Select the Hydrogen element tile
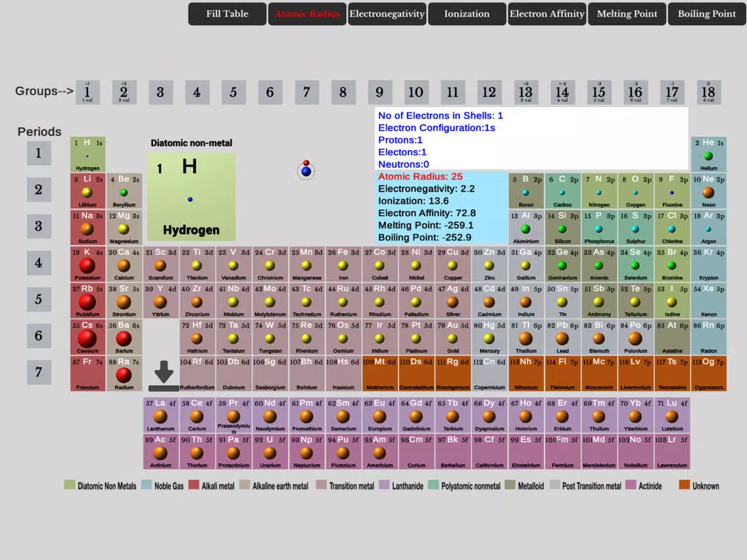The width and height of the screenshot is (747, 560). [x=87, y=154]
